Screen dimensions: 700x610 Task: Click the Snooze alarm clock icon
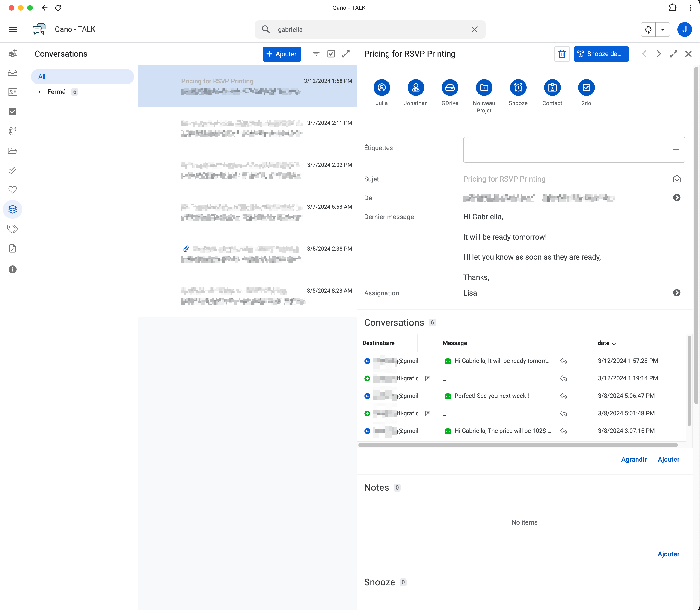point(518,88)
